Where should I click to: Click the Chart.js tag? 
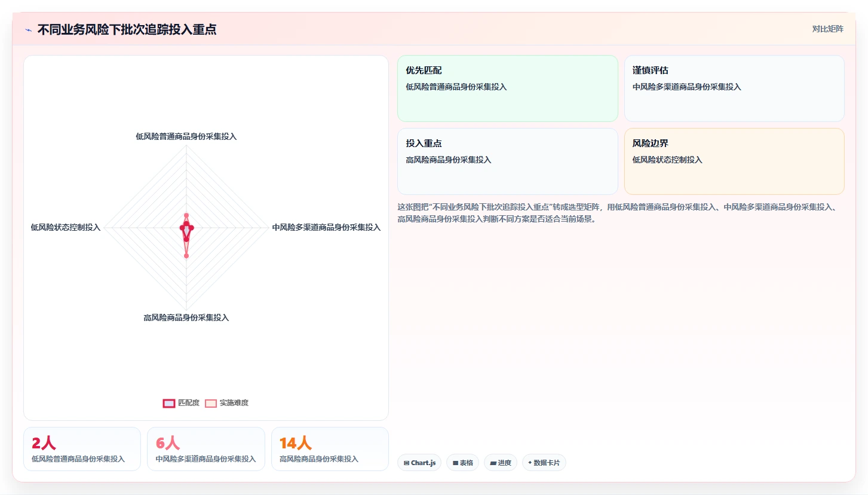coord(419,463)
